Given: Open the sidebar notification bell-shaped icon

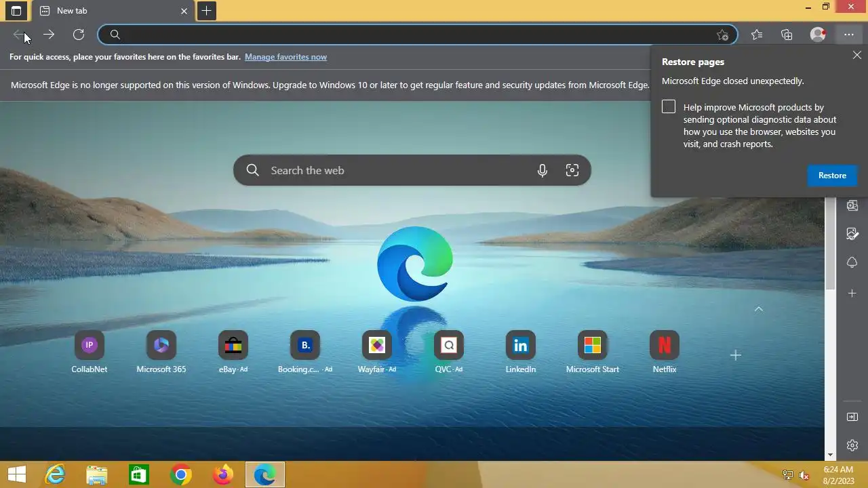Looking at the screenshot, I should coord(852,262).
